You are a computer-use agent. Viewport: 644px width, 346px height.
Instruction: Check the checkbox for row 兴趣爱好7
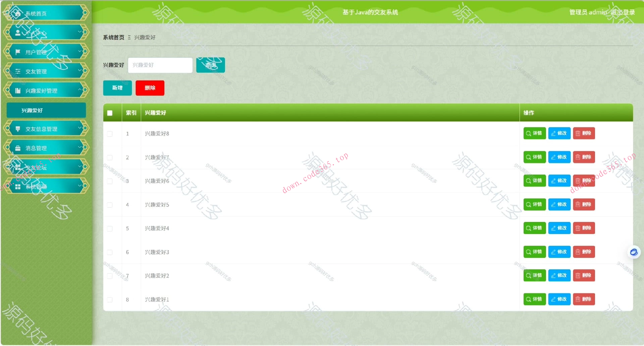click(x=110, y=158)
